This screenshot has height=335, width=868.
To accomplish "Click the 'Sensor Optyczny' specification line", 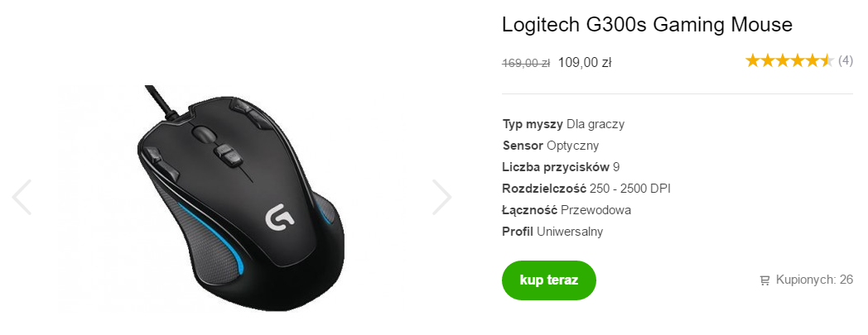I will 551,146.
